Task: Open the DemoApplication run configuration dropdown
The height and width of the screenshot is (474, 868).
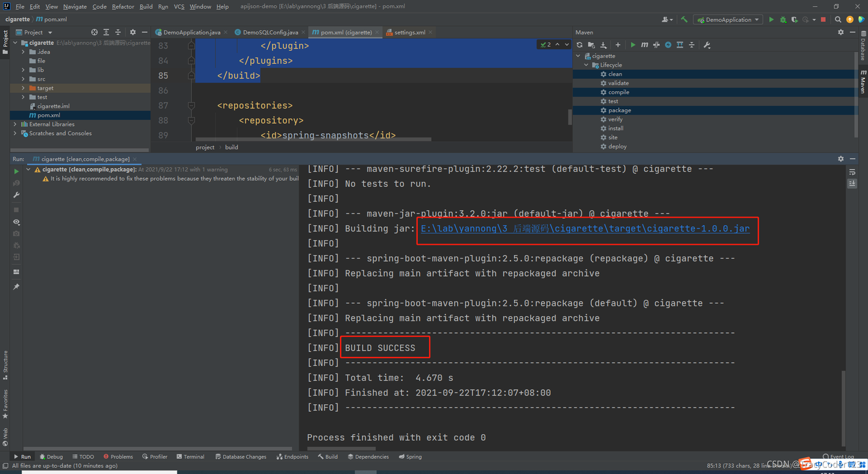Action: click(728, 19)
